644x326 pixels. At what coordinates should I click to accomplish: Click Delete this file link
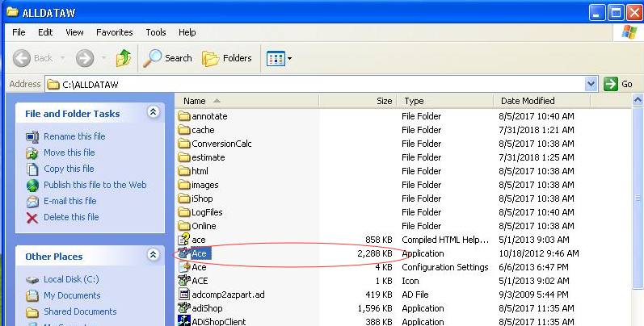pyautogui.click(x=71, y=217)
